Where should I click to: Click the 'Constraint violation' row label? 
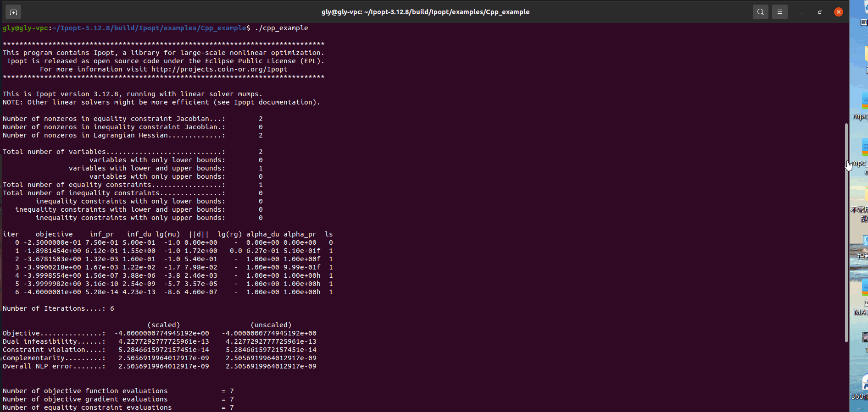[54, 350]
